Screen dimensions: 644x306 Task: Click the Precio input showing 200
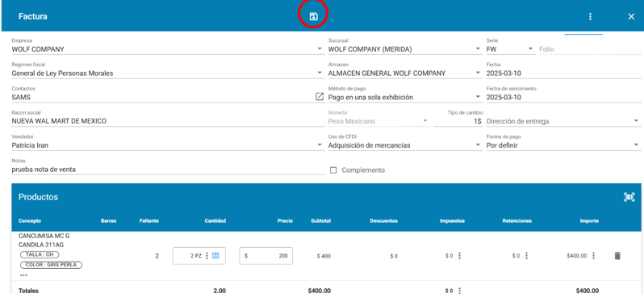pyautogui.click(x=266, y=255)
